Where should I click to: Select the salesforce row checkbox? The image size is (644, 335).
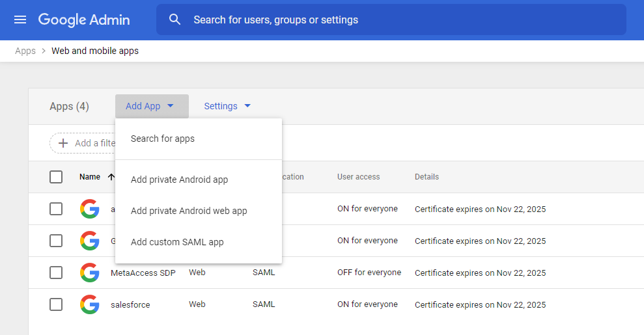[56, 304]
